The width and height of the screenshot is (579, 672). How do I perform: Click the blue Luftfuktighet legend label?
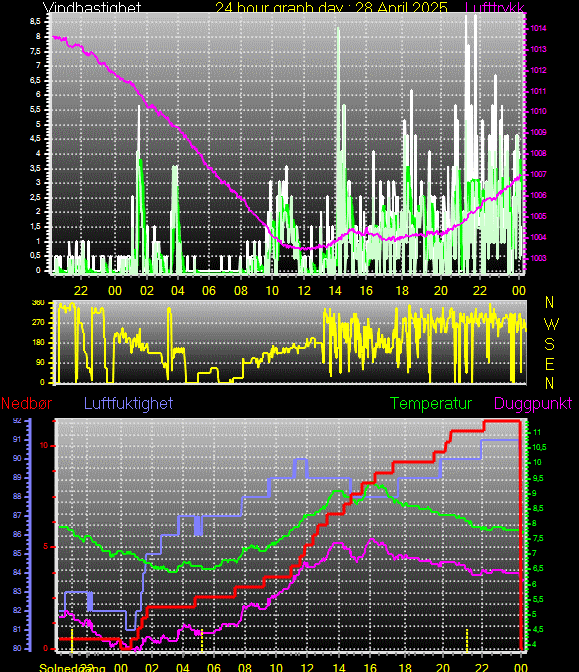point(129,404)
